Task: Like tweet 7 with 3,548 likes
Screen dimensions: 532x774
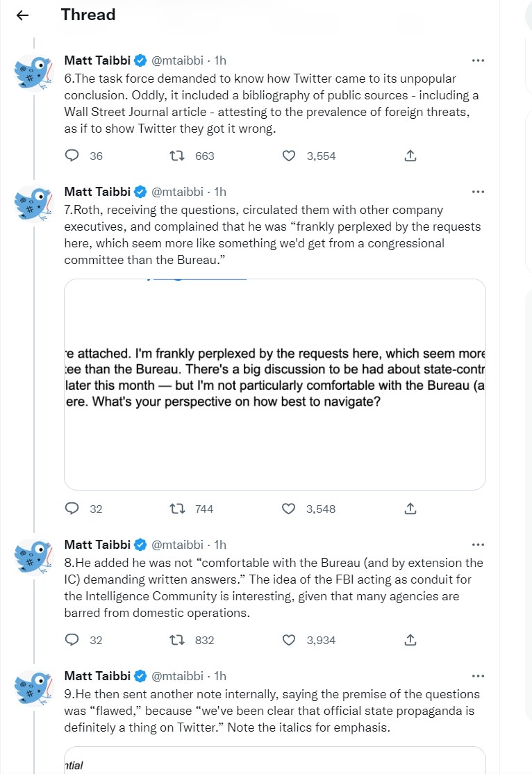Action: click(289, 509)
